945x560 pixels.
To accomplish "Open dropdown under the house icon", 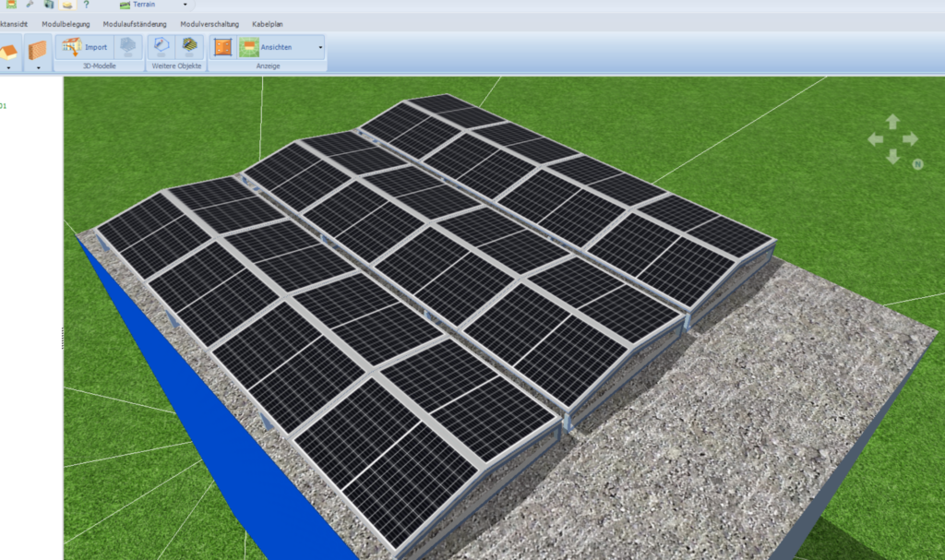I will [8, 67].
